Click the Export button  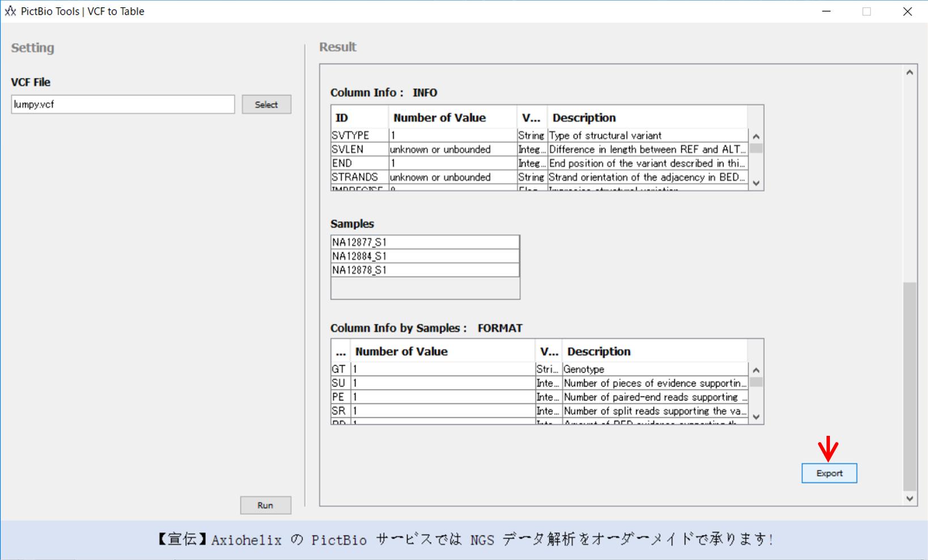click(x=829, y=473)
